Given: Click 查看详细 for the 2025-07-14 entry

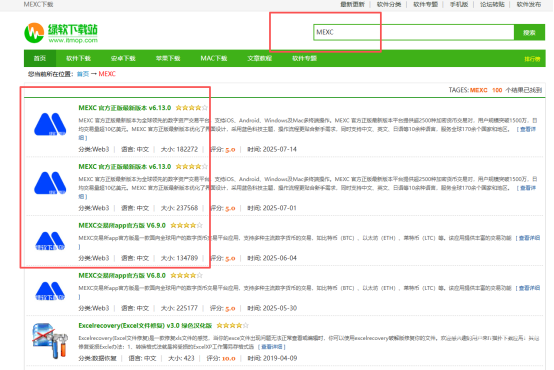Looking at the screenshot, I should tap(528, 129).
